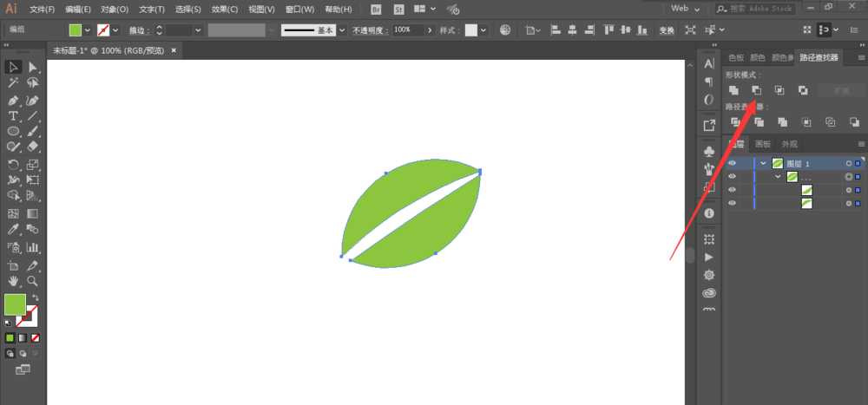Select the Zoom tool
The height and width of the screenshot is (405, 868).
click(33, 281)
